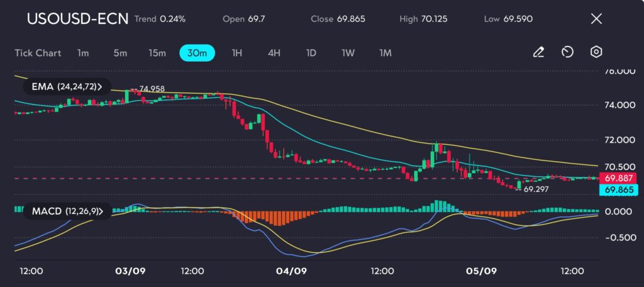Select the 1m timeframe

[x=83, y=53]
